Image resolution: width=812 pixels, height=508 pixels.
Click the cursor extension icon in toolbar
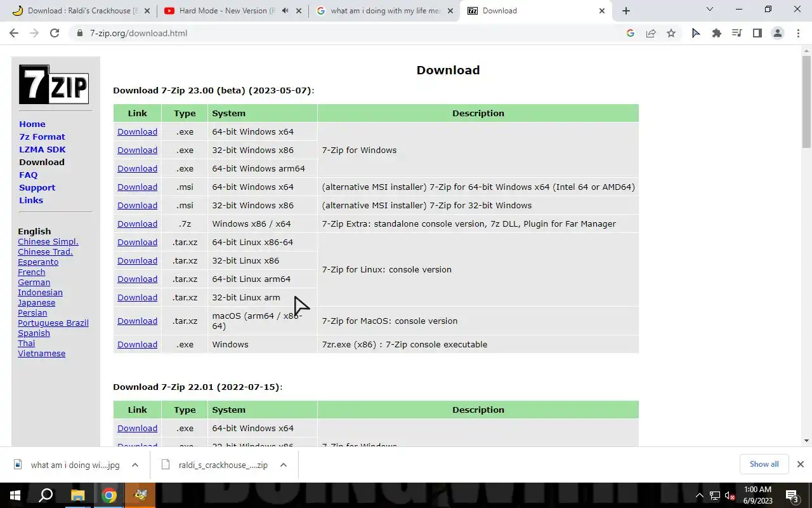coord(696,33)
